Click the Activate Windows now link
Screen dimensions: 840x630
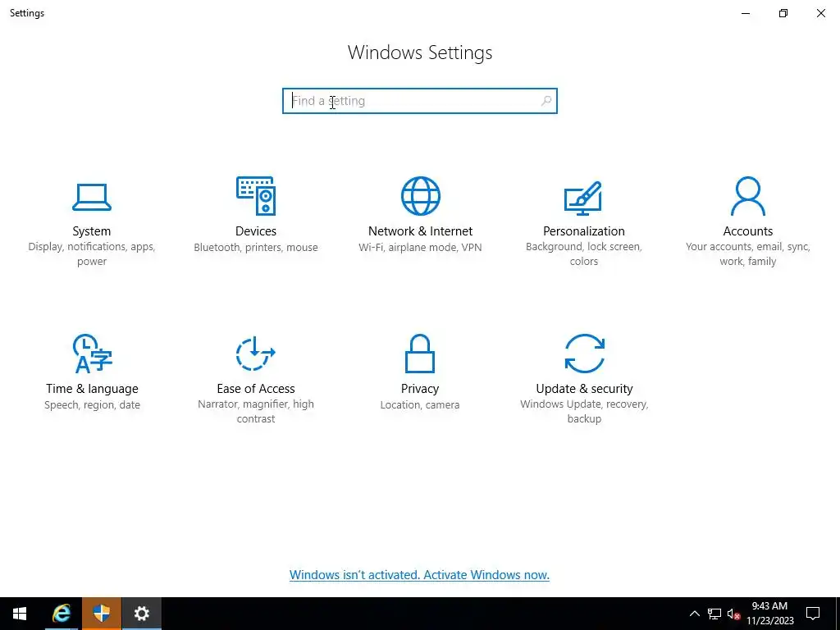(x=419, y=575)
